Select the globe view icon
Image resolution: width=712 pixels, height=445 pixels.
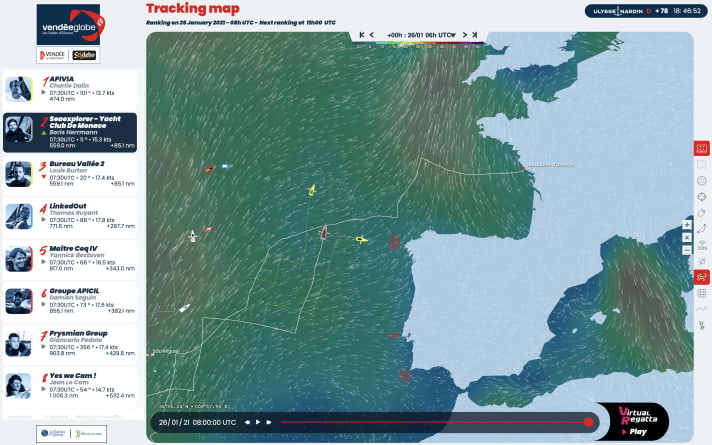[x=702, y=181]
